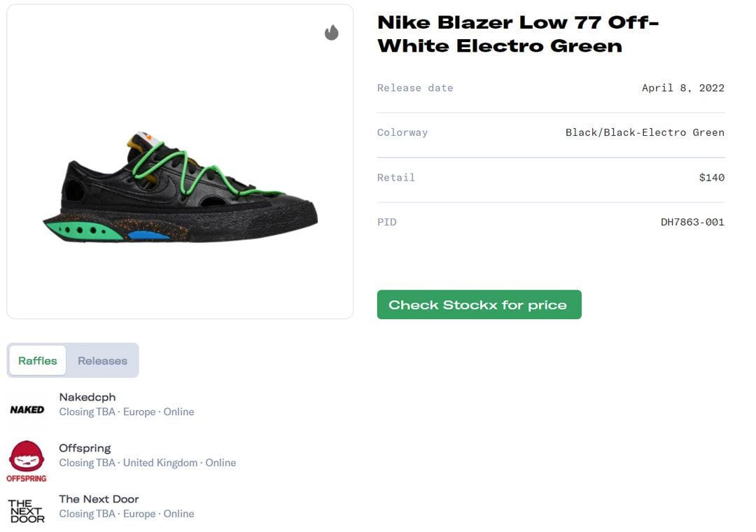
Task: Click the PID label
Action: (x=387, y=222)
